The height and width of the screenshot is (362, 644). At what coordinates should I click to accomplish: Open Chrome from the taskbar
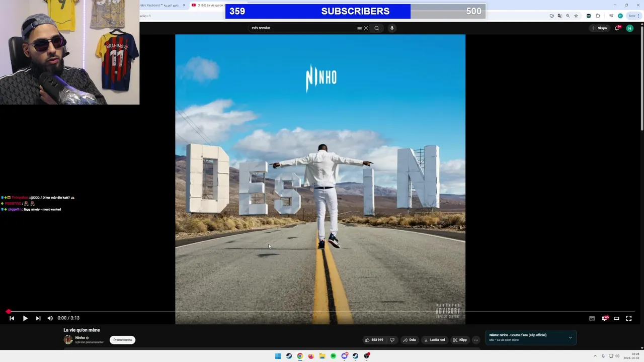300,356
